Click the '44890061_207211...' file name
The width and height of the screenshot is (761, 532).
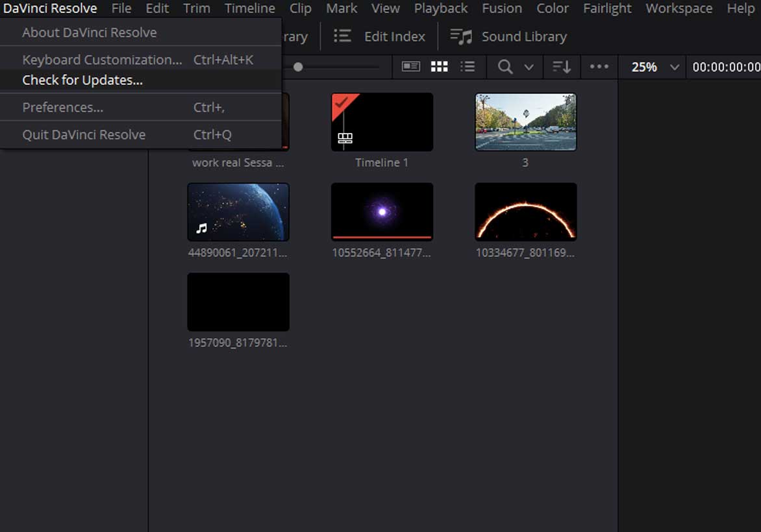(x=238, y=252)
